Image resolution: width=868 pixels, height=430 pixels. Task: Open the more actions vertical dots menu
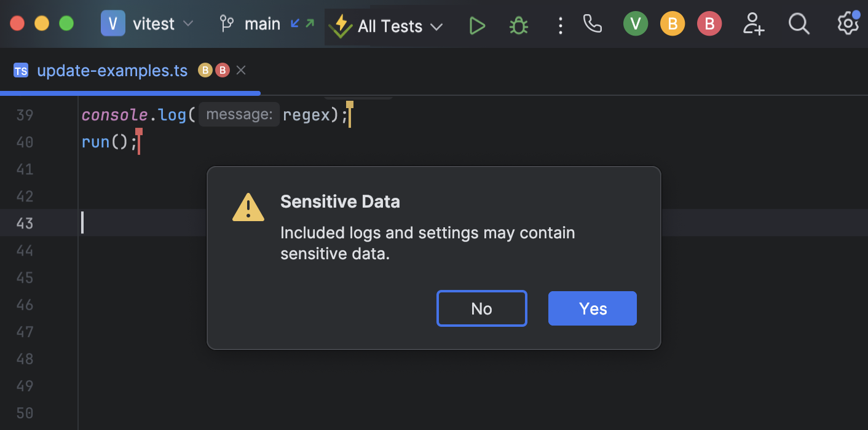click(x=560, y=26)
